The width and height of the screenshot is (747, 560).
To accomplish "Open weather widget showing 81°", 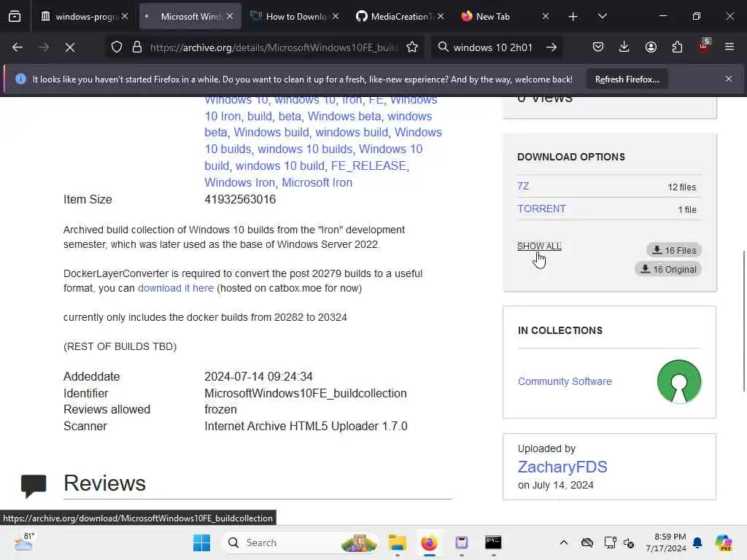I will [x=24, y=542].
